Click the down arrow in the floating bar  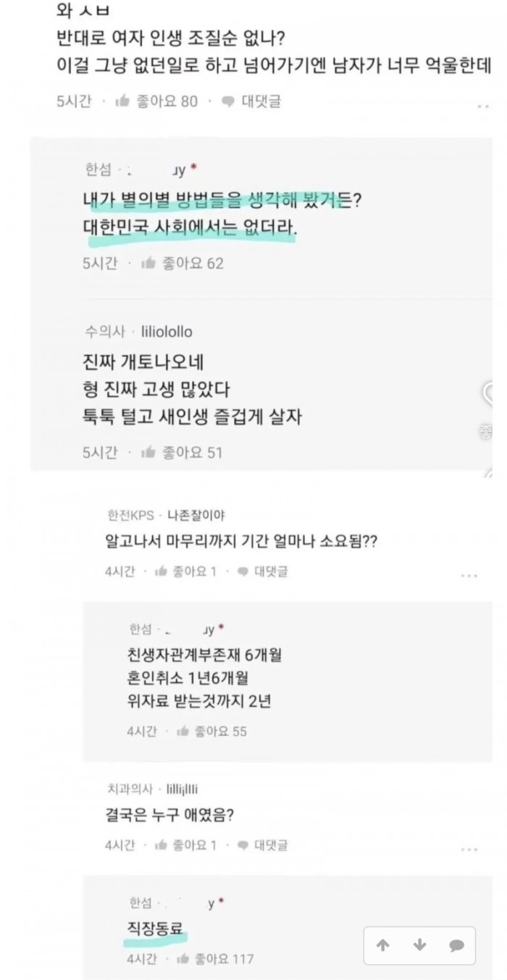click(419, 945)
